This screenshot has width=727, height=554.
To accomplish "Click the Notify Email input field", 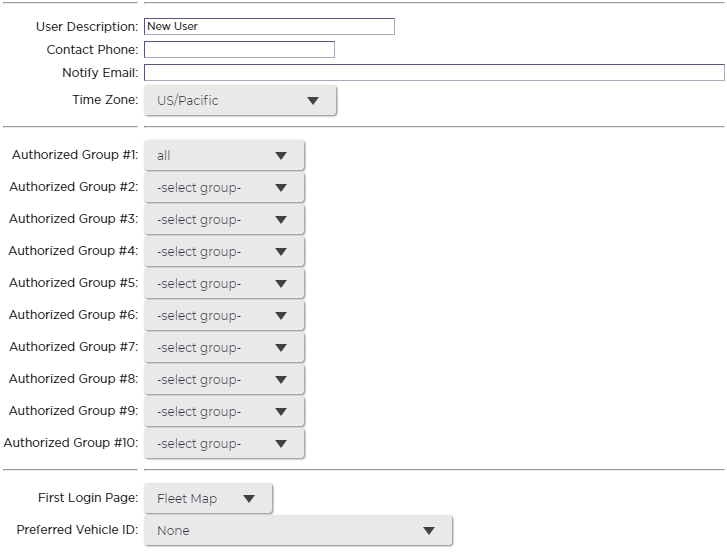I will point(434,72).
